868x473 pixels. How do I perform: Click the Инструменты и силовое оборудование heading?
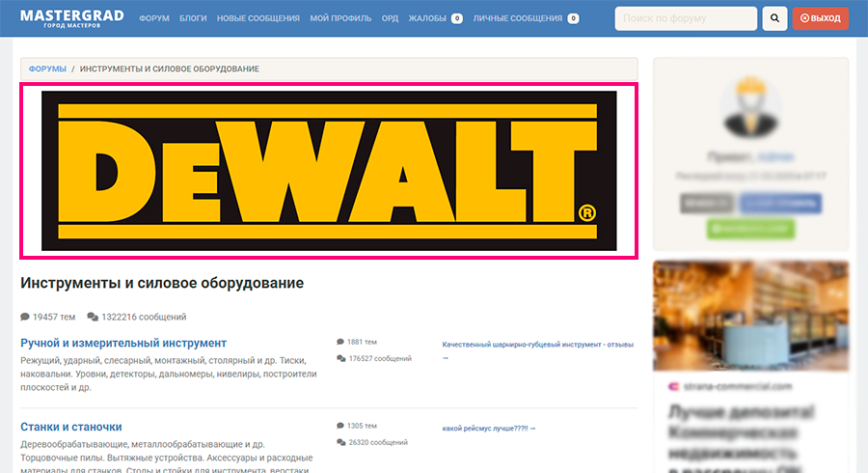tap(162, 283)
